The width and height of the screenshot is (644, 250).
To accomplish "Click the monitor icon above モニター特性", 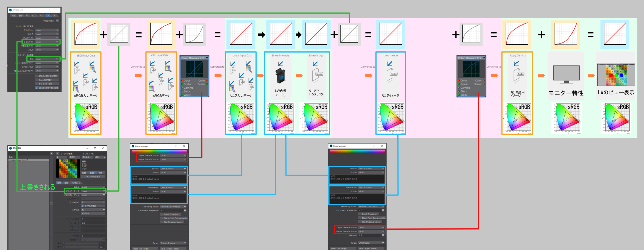I will 566,74.
